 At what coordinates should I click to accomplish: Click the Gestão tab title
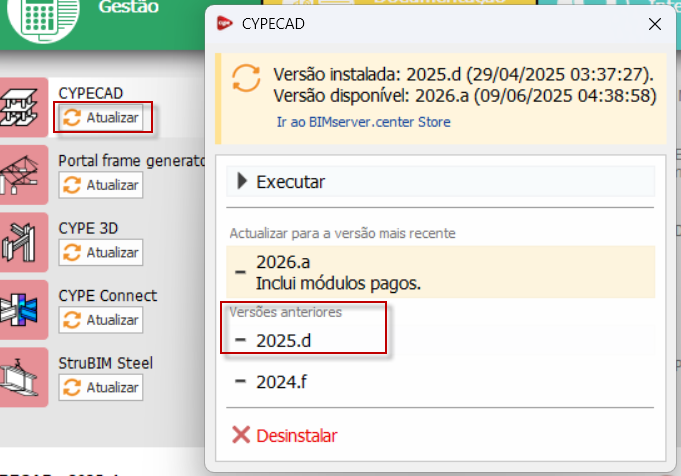[x=129, y=7]
